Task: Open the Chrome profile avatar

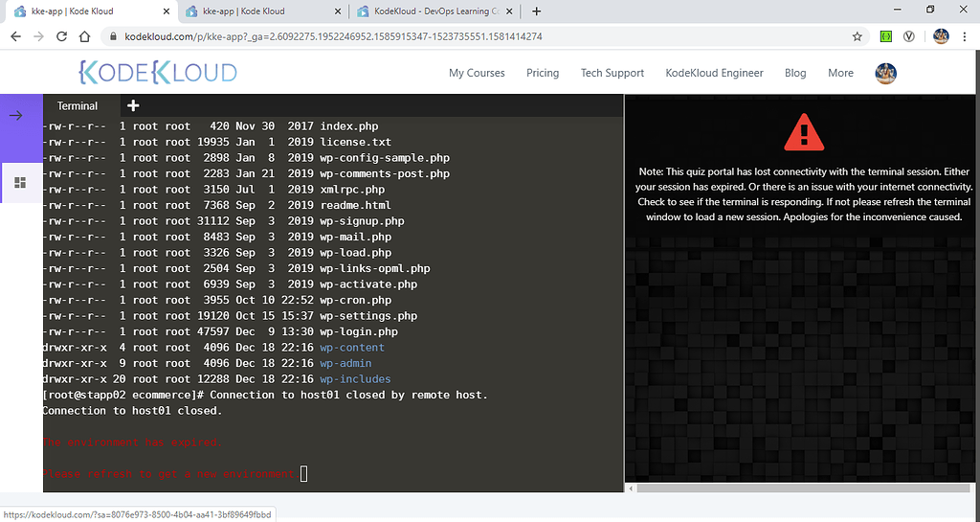Action: [x=941, y=36]
